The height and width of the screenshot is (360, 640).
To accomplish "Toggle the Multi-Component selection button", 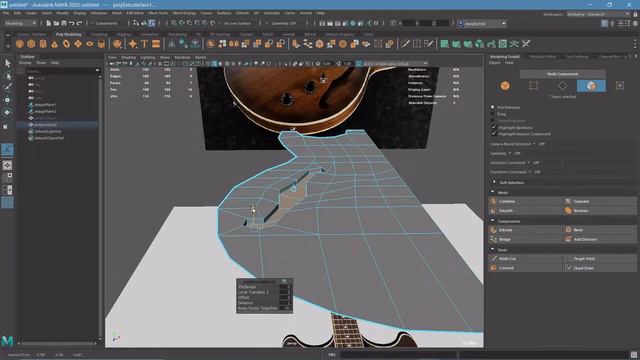I will 562,74.
